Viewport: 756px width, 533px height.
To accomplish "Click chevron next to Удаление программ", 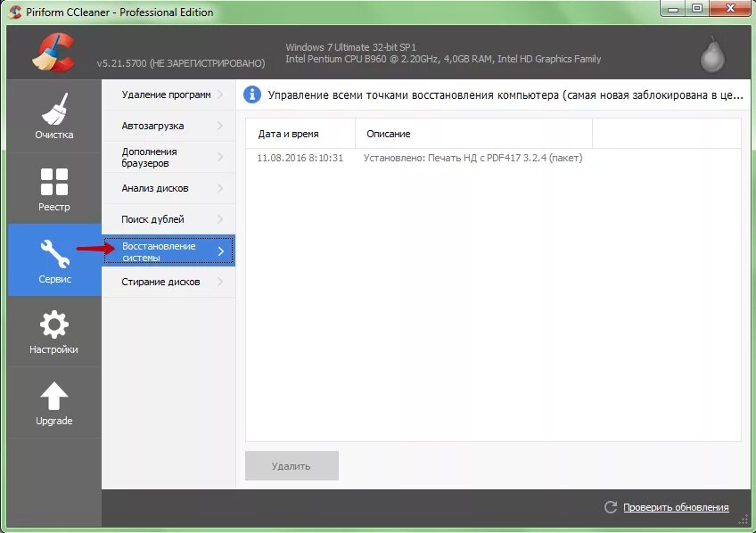I will (220, 94).
